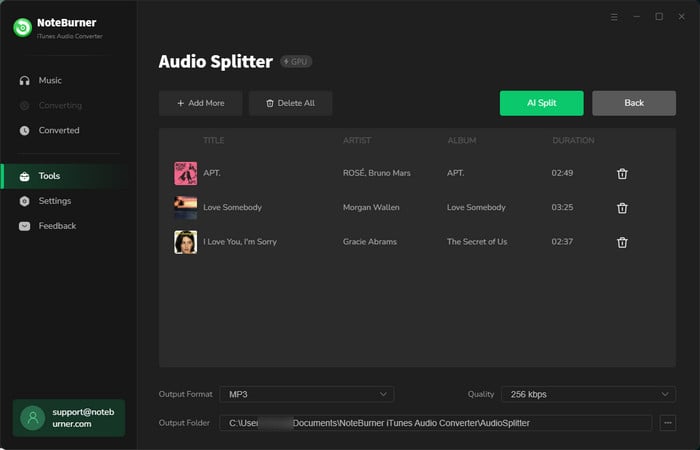Viewport: 700px width, 450px height.
Task: Click the album 'The Secret of Us'
Action: pyautogui.click(x=477, y=242)
